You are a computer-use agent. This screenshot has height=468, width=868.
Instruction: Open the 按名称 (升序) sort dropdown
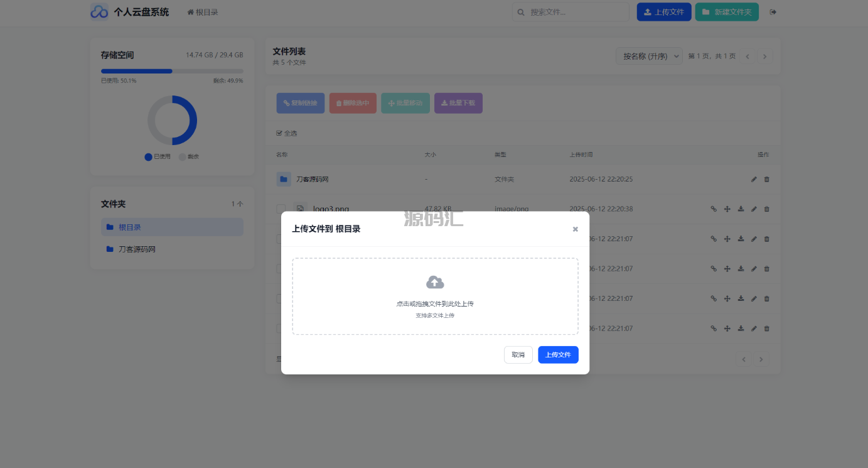pos(649,56)
